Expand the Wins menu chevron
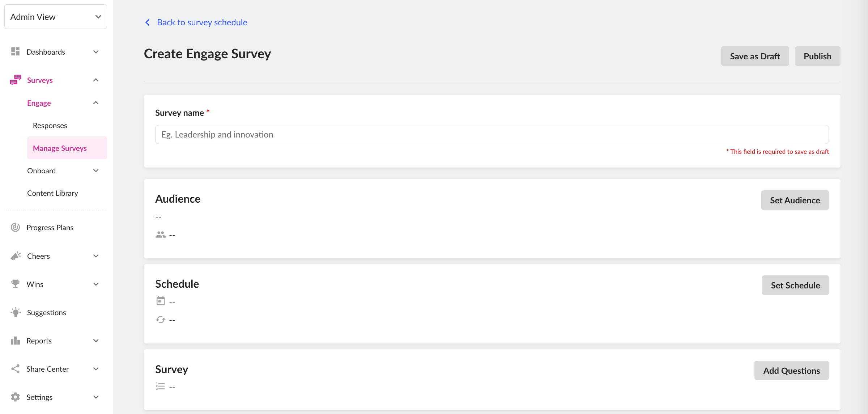Image resolution: width=868 pixels, height=414 pixels. pos(96,284)
